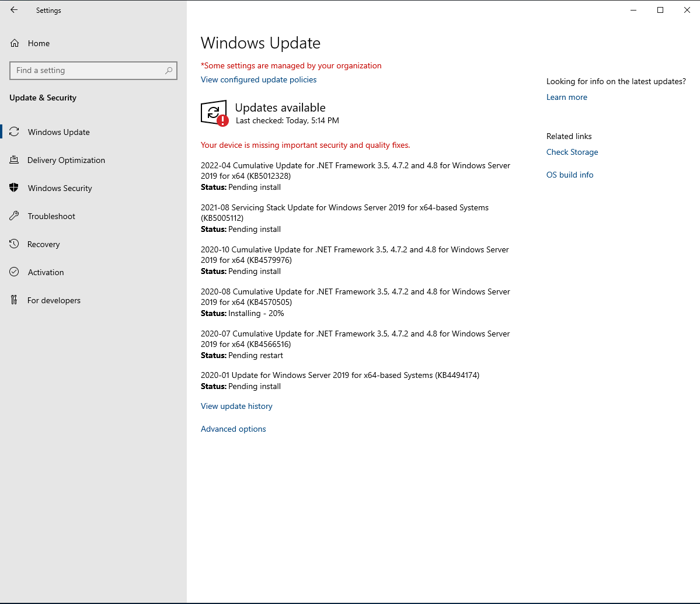Click the missing security fixes warning text
The height and width of the screenshot is (604, 700).
pos(305,145)
